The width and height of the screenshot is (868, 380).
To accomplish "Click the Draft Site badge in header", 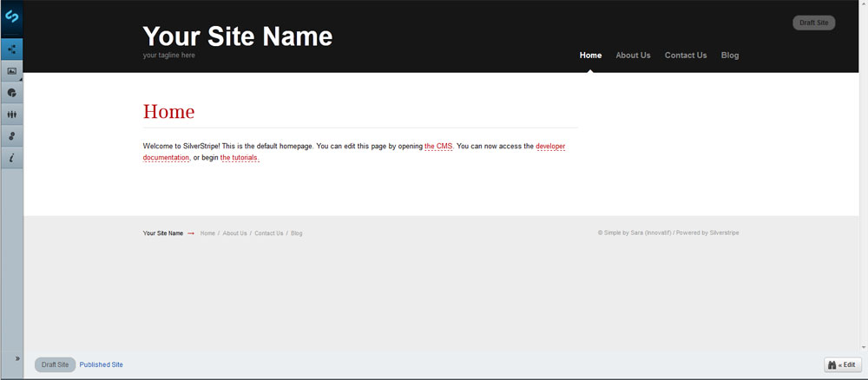I will pyautogui.click(x=814, y=23).
